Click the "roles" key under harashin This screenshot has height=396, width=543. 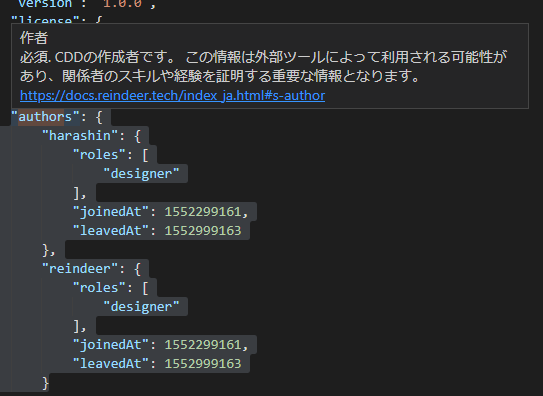coord(99,155)
